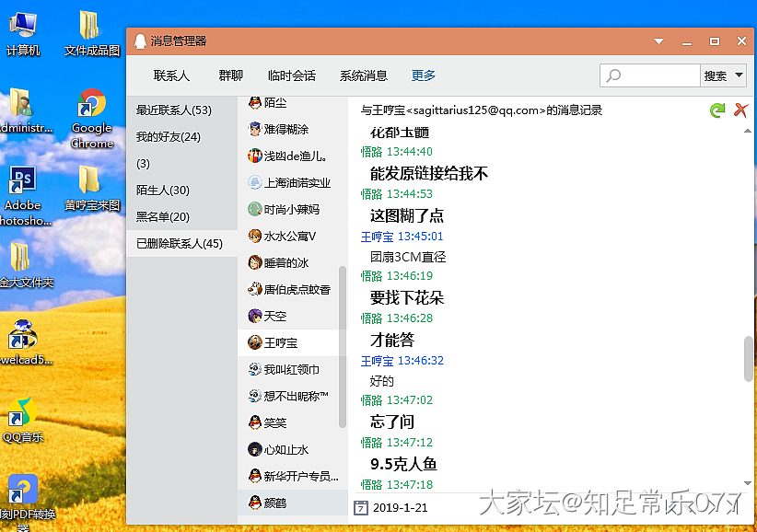Expand the 搜索 dropdown arrow
The height and width of the screenshot is (532, 757).
coord(738,76)
